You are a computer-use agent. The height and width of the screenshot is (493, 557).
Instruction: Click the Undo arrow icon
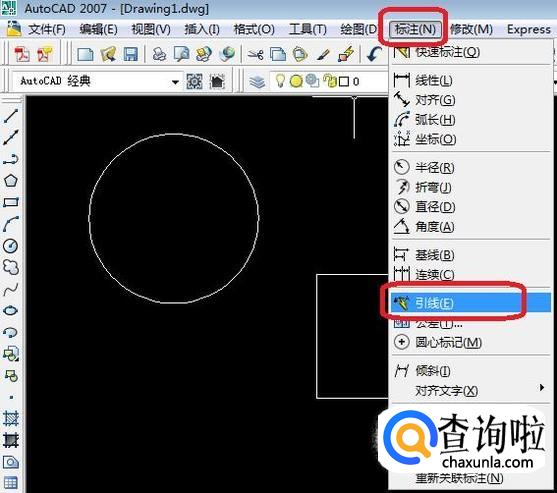tap(374, 54)
